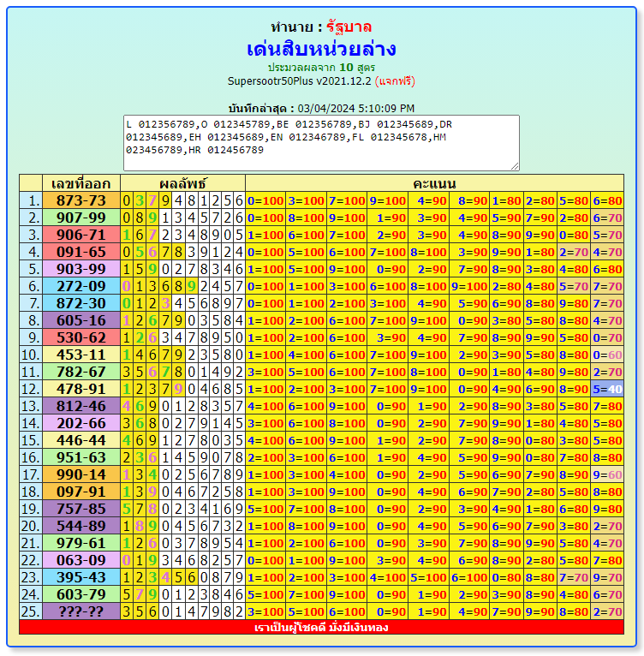
Task: Click the 'คะแนน' column header
Action: [x=434, y=183]
